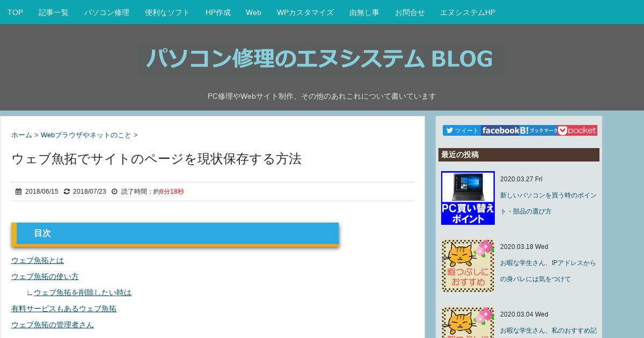Viewport: 644px width, 338px height.
Task: Open the TOP menu item
Action: [x=15, y=12]
